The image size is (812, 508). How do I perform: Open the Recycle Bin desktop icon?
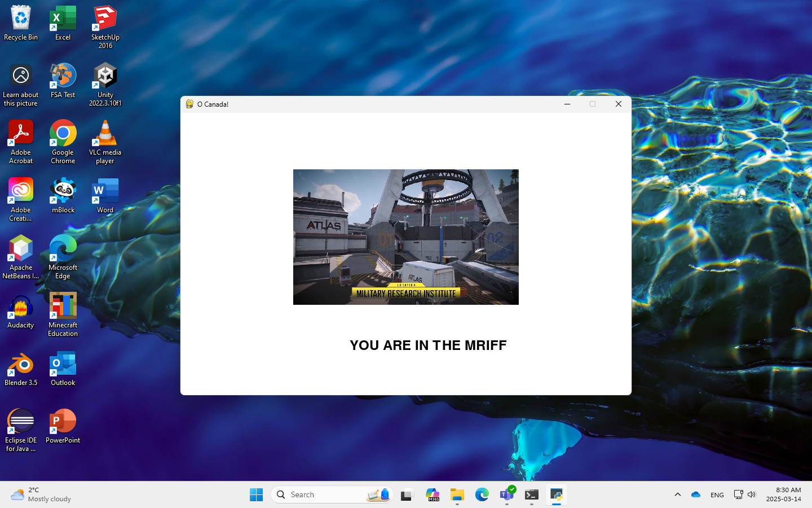point(21,23)
